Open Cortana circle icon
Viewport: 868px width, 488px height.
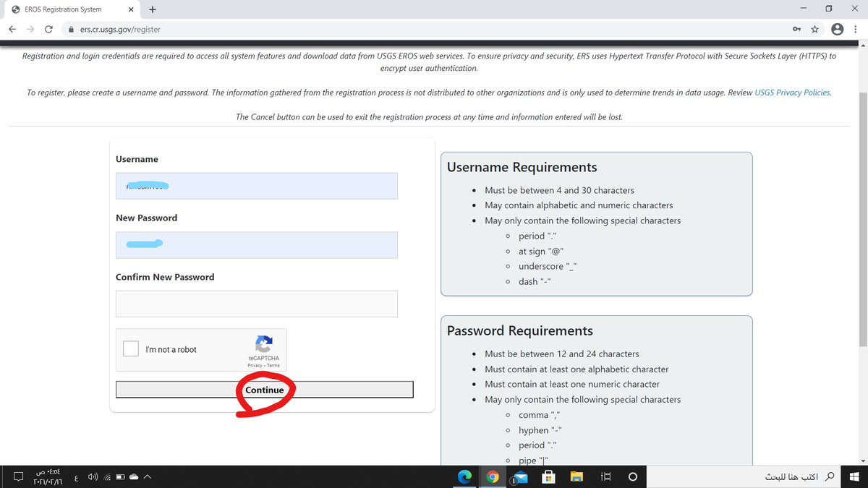(632, 477)
